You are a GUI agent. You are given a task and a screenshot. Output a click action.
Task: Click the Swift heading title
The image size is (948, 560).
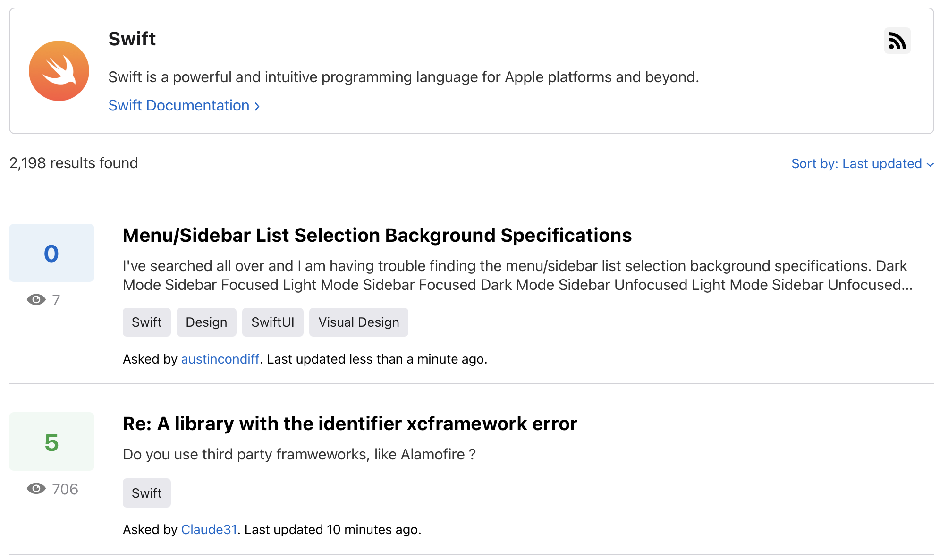(x=132, y=39)
